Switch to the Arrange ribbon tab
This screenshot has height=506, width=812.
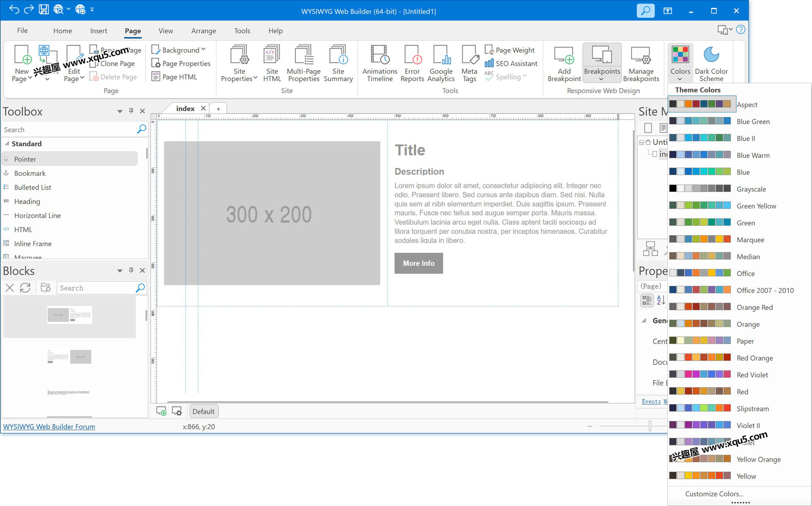pyautogui.click(x=203, y=31)
